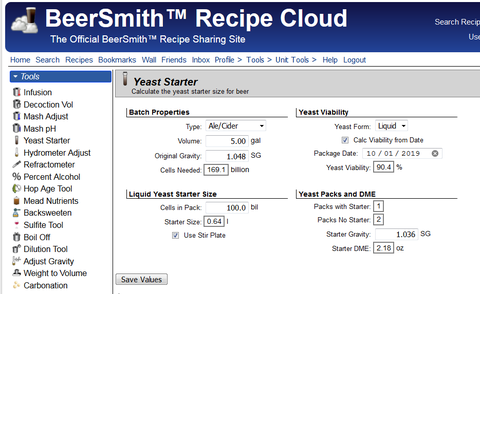Expand the Profile > menu
Image resolution: width=480 pixels, height=432 pixels.
[228, 60]
